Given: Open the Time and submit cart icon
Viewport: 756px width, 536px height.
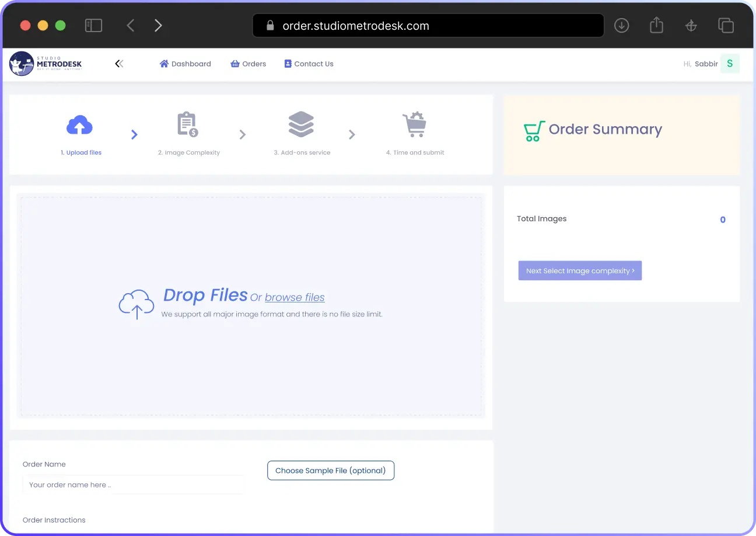Looking at the screenshot, I should [415, 125].
